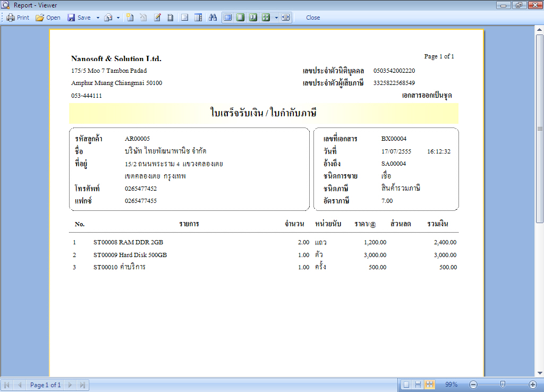Image resolution: width=544 pixels, height=392 pixels.
Task: Click the Report Viewer title bar app icon
Action: [5, 5]
